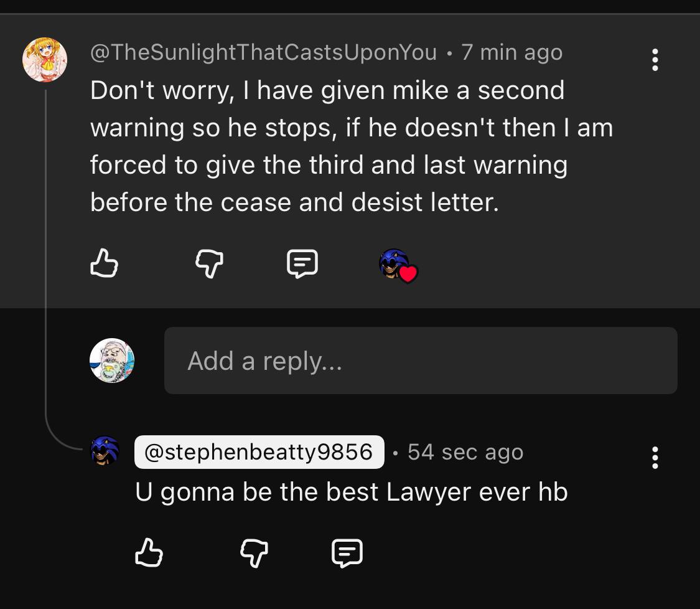700x609 pixels.
Task: Click your profile avatar beside the reply box
Action: coord(112,361)
